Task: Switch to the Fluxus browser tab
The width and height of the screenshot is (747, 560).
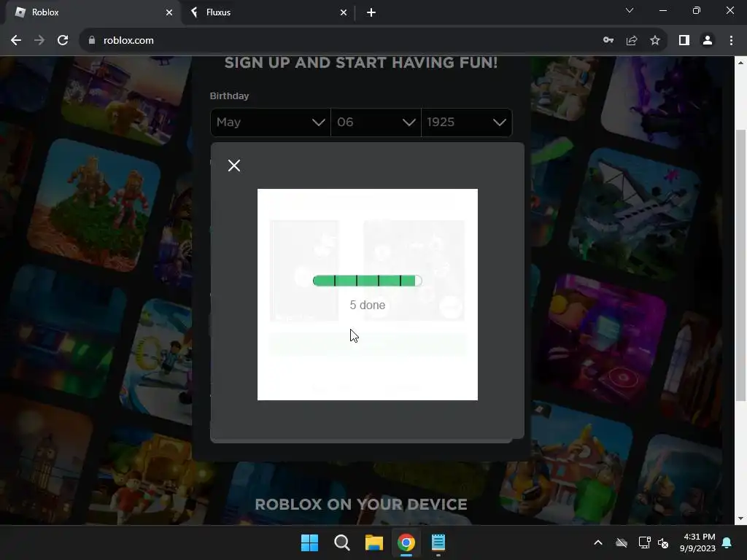Action: 267,12
